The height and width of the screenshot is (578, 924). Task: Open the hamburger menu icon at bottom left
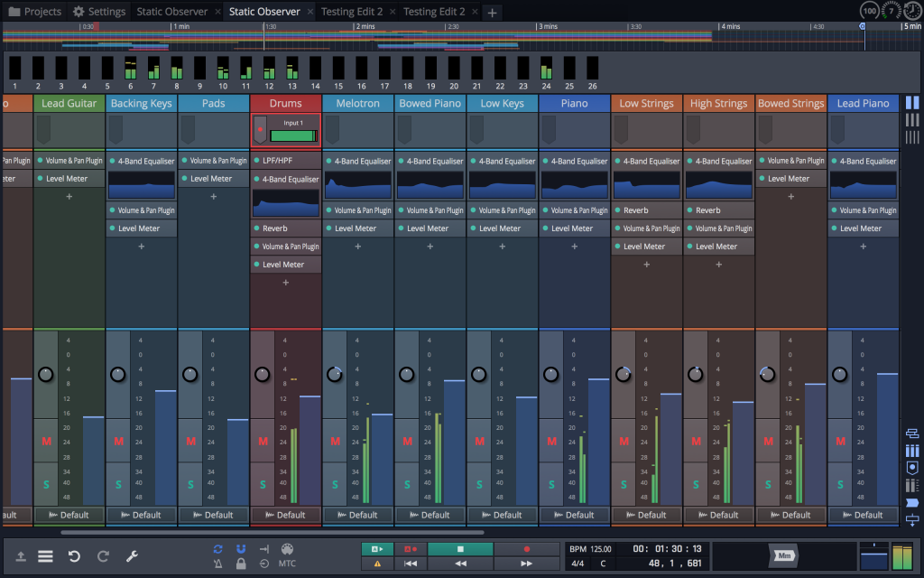(x=45, y=555)
